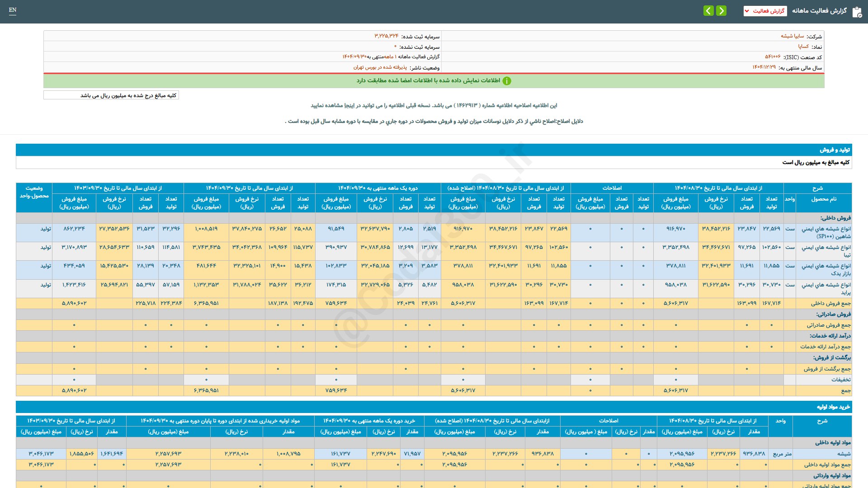Click the symbol کسایا link
Screen dimensions: 868x488
coord(803,47)
